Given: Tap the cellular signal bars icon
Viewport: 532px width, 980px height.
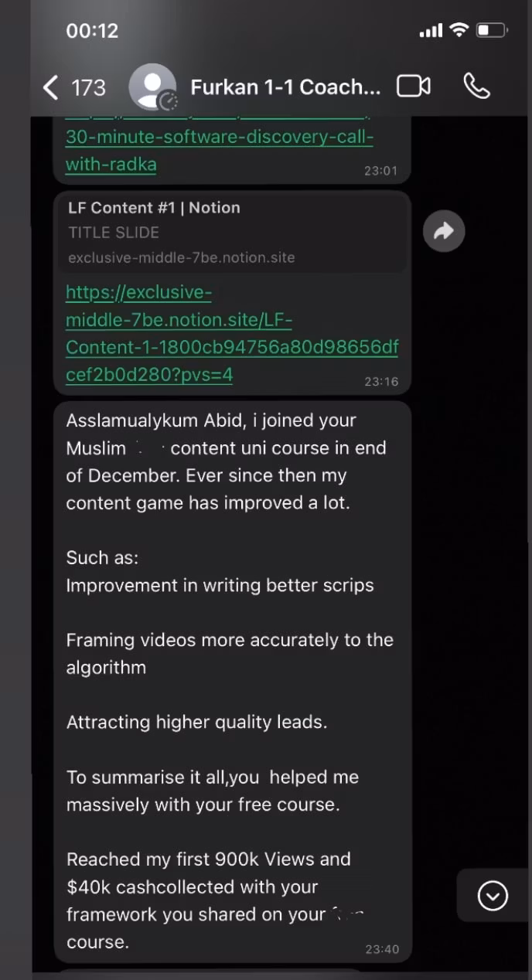Looking at the screenshot, I should point(431,31).
